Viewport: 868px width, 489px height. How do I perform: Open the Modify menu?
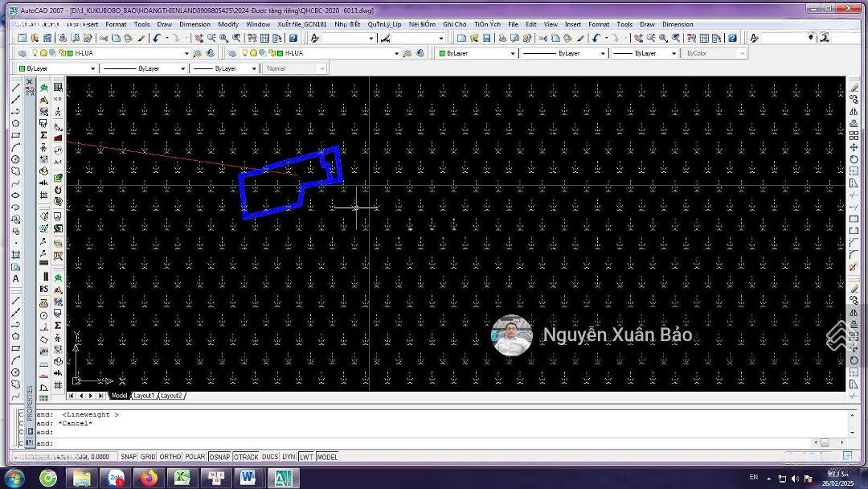pos(228,24)
